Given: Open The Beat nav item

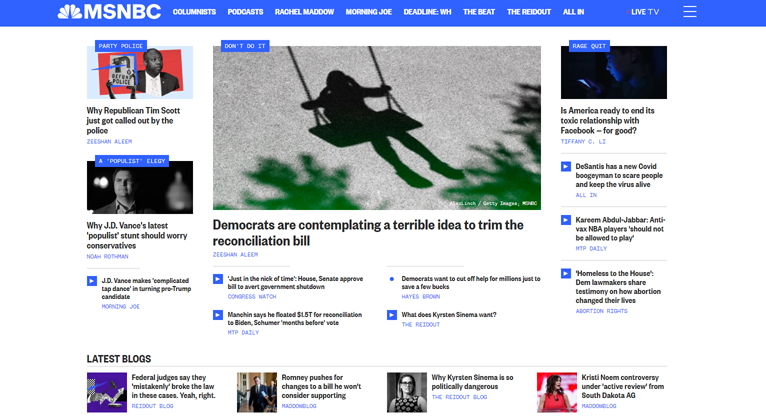Looking at the screenshot, I should click(479, 12).
